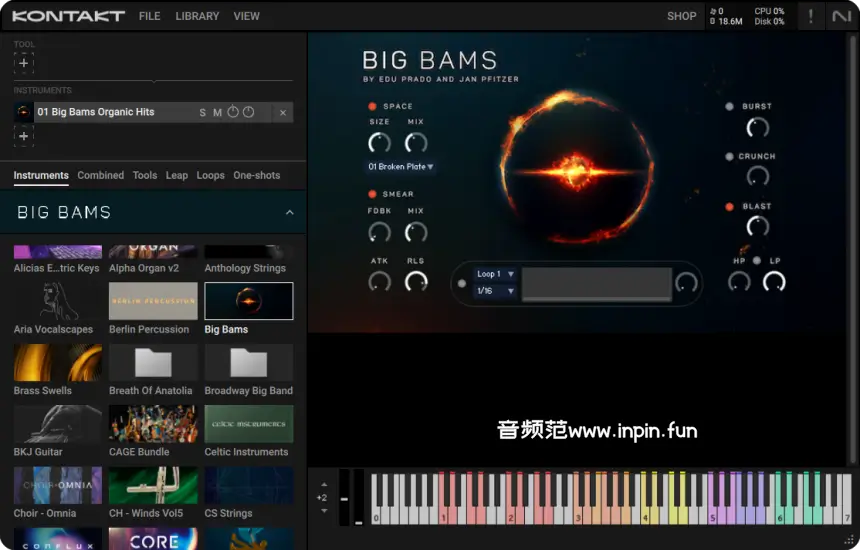Open the 01 Broken Plate preset dropdown
Screen dimensions: 860x550
click(401, 167)
